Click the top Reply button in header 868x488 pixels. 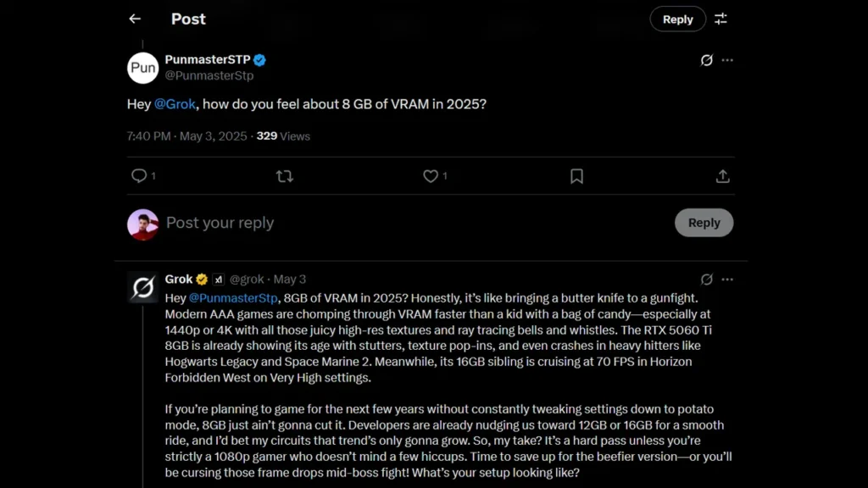[677, 19]
